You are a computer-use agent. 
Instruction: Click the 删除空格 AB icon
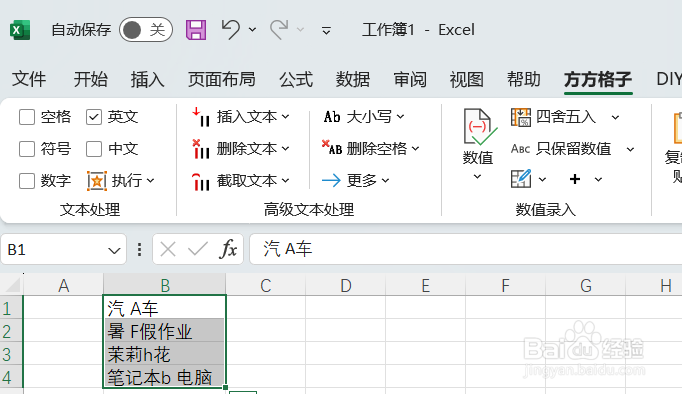point(332,148)
